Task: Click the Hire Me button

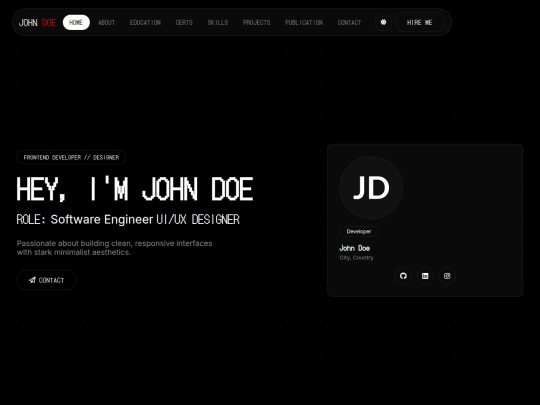Action: tap(420, 22)
